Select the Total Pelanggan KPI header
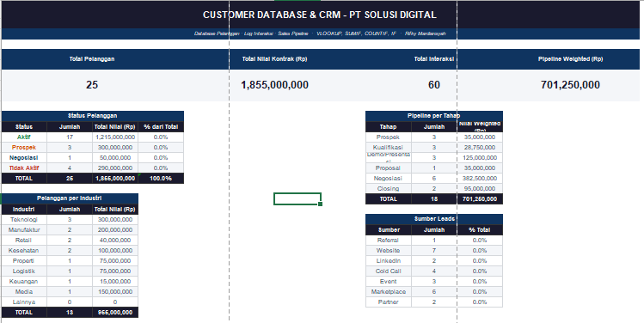 92,59
